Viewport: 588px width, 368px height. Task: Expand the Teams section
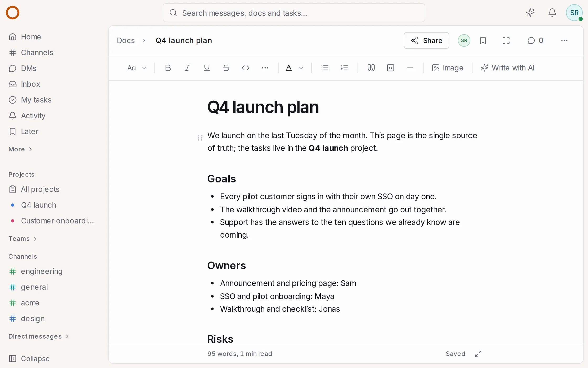(23, 239)
